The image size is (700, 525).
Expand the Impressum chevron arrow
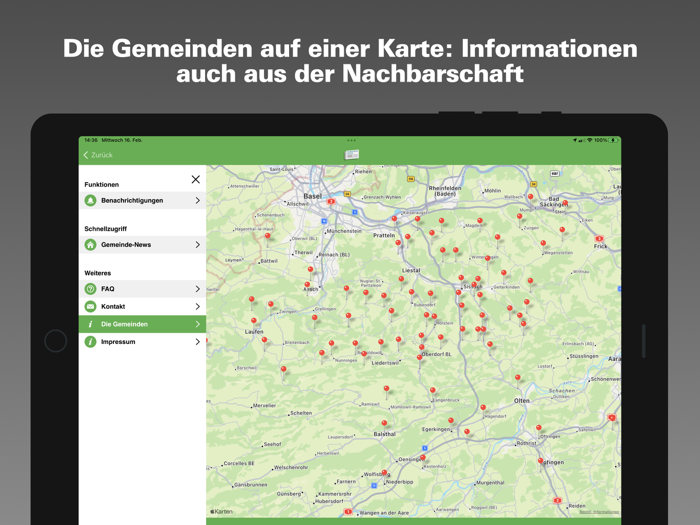[198, 342]
